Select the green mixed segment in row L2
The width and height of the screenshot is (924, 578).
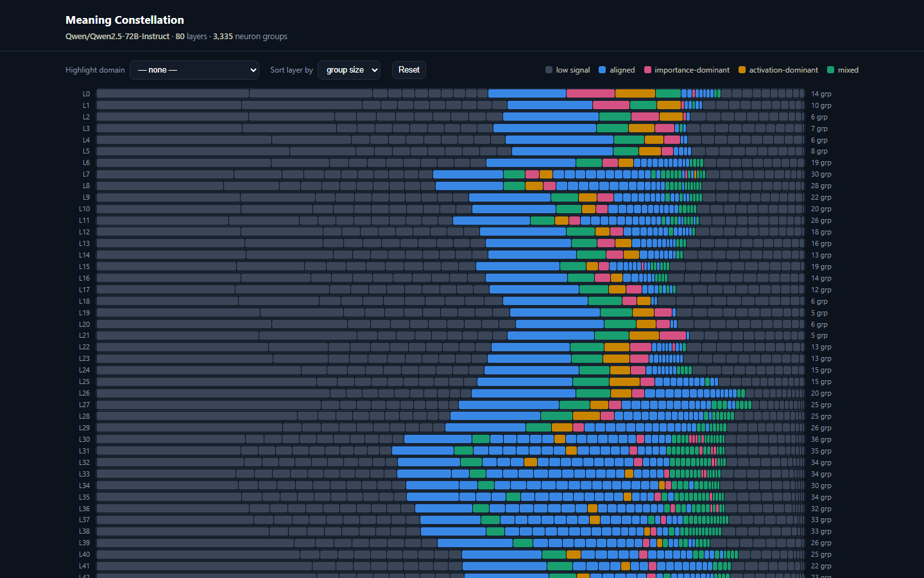pos(615,117)
